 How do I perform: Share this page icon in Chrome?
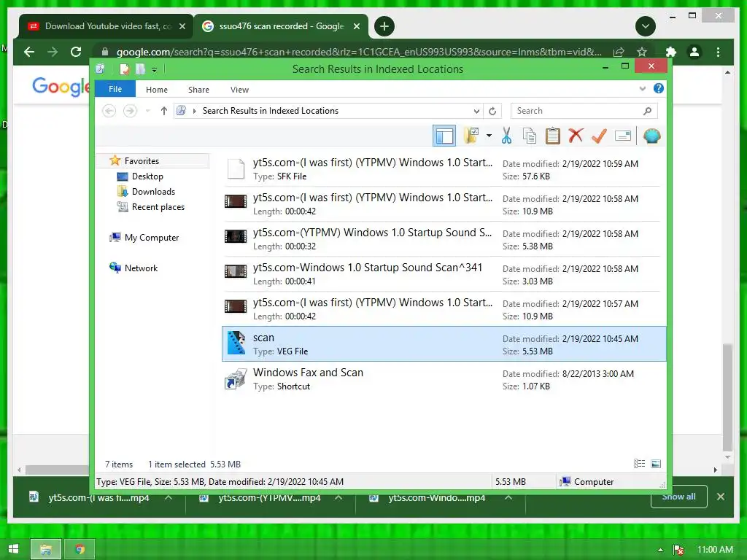point(619,52)
